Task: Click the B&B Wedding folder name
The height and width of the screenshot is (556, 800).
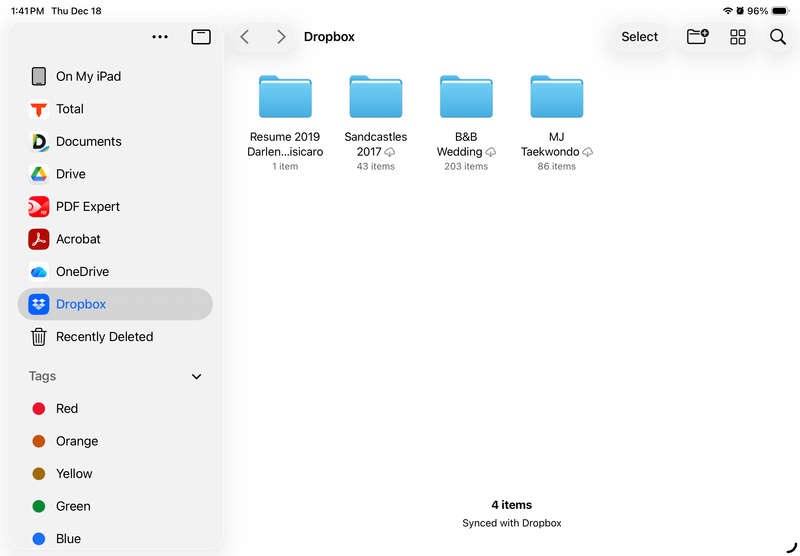Action: [460, 144]
